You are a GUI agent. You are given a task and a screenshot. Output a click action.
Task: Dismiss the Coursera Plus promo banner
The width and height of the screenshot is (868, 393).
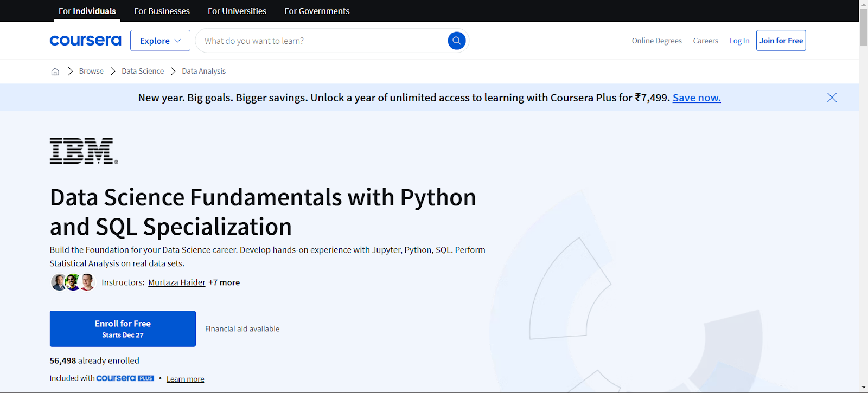[x=832, y=98]
